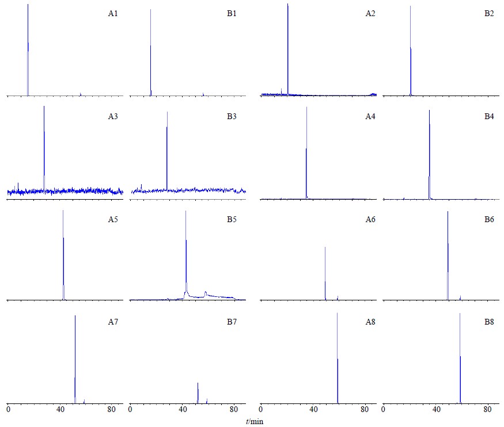
Task: Click the B6 panel label
Action: click(489, 220)
